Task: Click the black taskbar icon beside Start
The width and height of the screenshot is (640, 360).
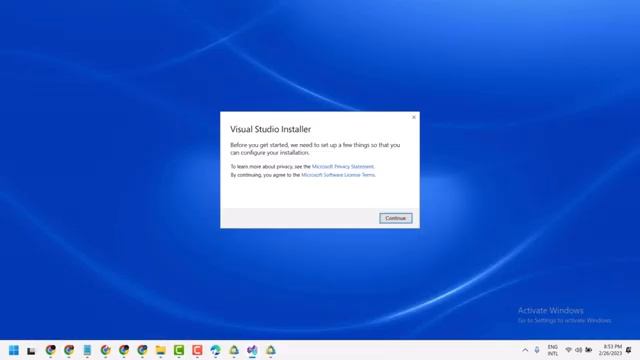Action: pyautogui.click(x=31, y=351)
